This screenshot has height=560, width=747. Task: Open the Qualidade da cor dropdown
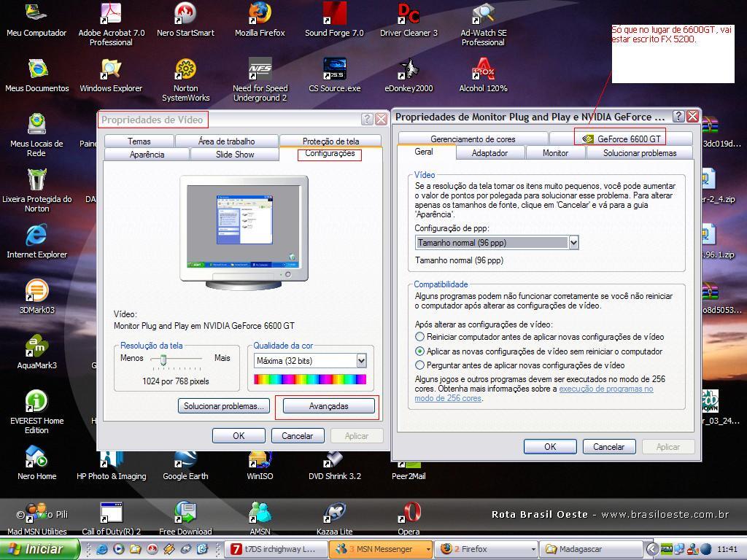pos(362,361)
